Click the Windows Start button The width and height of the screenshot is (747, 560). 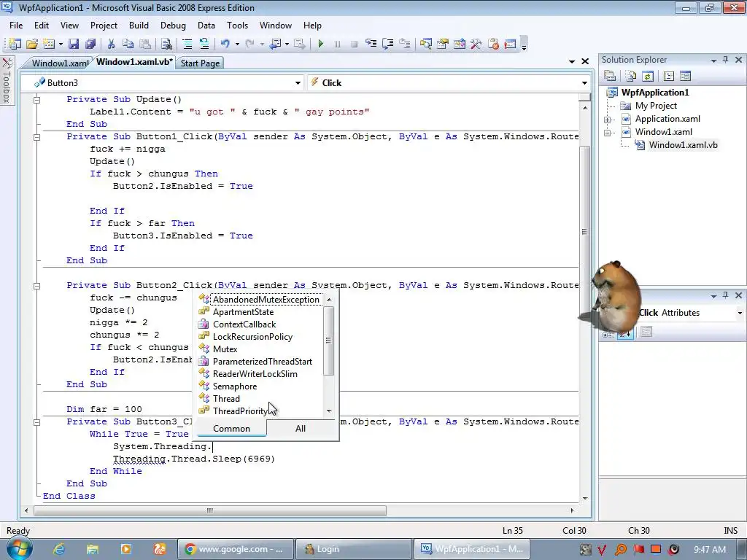[x=19, y=548]
